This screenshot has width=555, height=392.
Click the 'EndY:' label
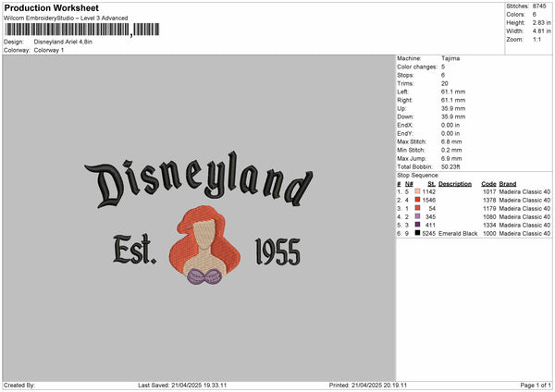(405, 133)
